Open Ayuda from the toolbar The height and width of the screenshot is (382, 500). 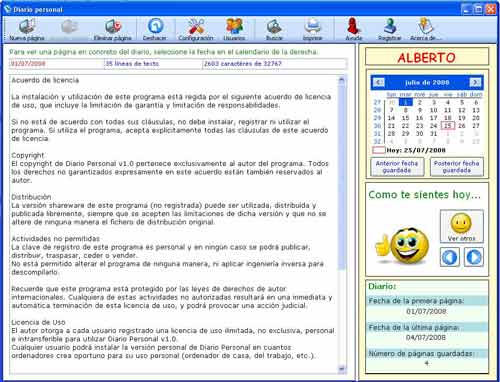point(354,29)
